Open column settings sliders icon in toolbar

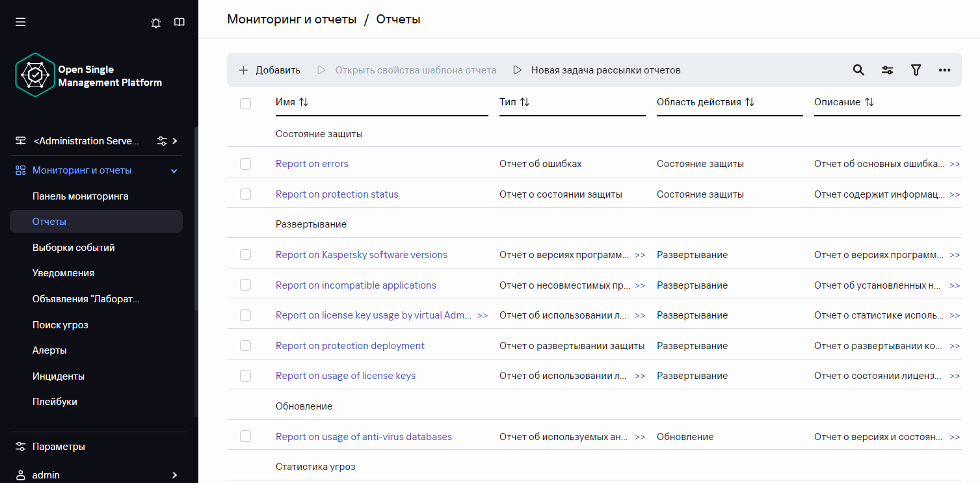coord(887,70)
